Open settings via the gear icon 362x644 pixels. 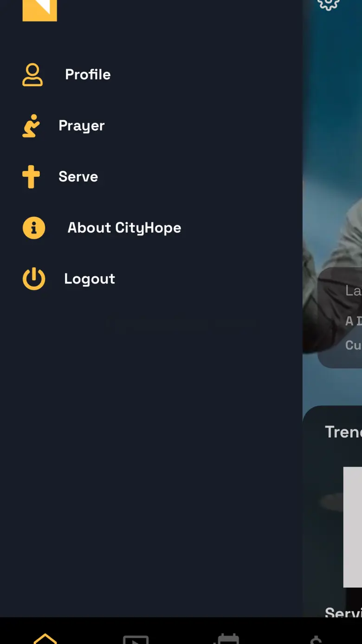(329, 4)
